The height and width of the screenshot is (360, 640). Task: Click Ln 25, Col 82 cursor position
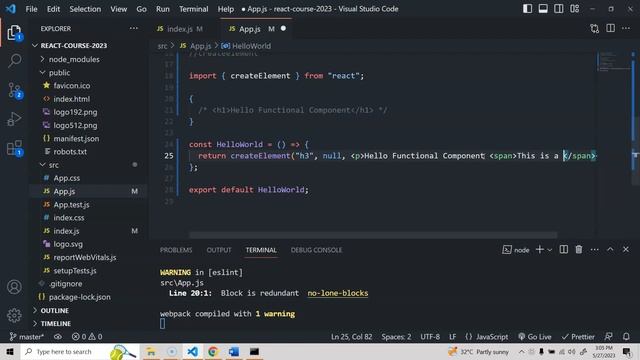pos(351,337)
